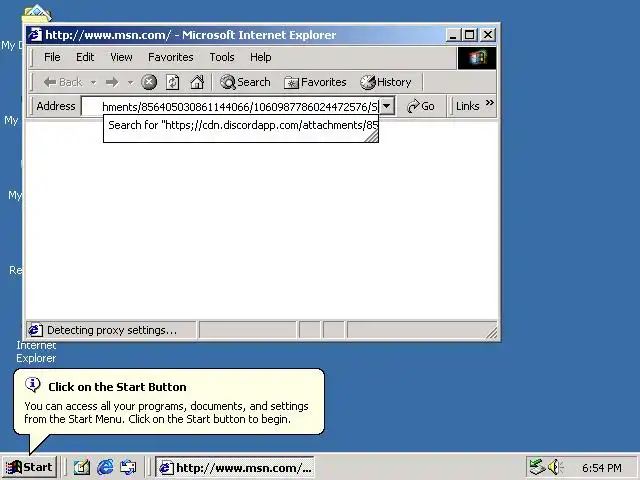Close the Internet Explorer window
This screenshot has height=480, width=640.
(488, 35)
